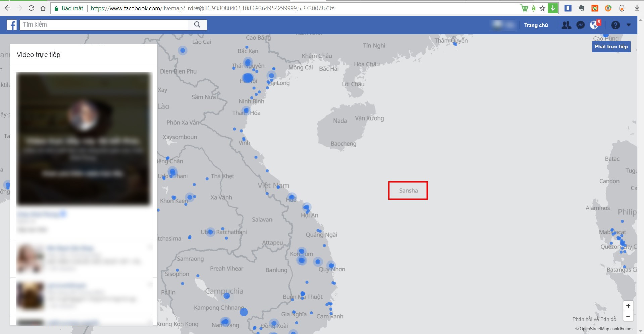Play the large featured live video thumbnail

click(84, 139)
